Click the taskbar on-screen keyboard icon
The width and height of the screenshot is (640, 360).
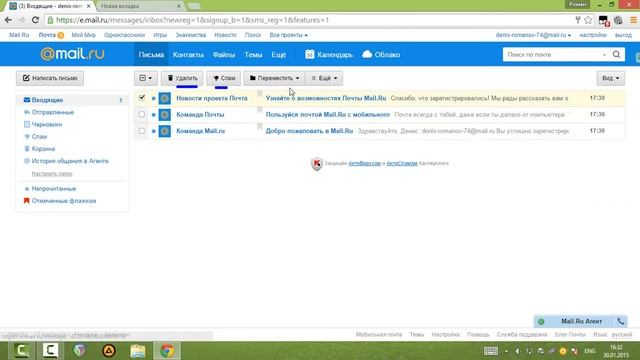pyautogui.click(x=491, y=351)
